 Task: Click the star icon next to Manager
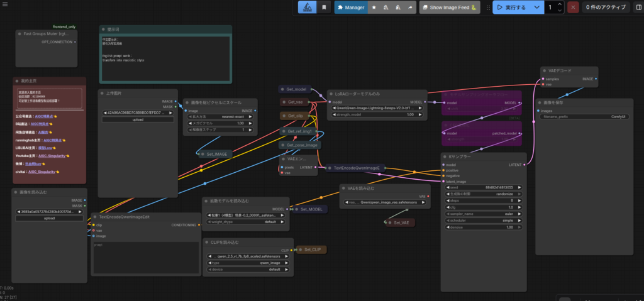point(375,8)
